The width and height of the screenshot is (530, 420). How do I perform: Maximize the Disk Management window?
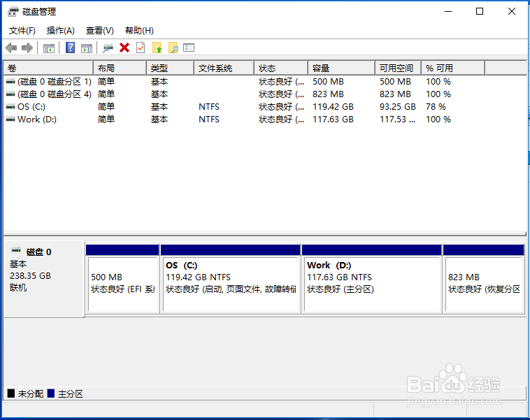pos(479,11)
